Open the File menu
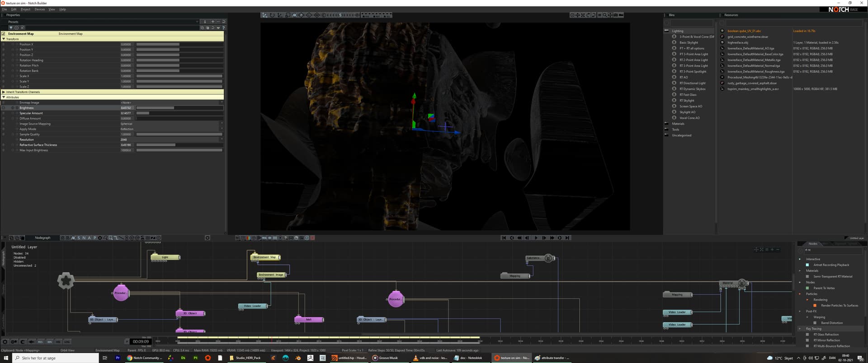 pos(5,9)
